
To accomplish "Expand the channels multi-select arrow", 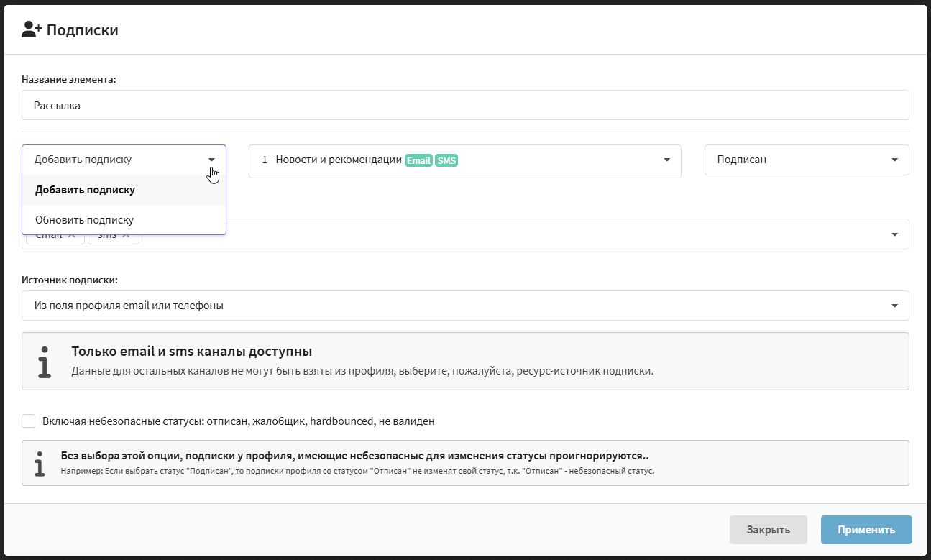I will [894, 234].
